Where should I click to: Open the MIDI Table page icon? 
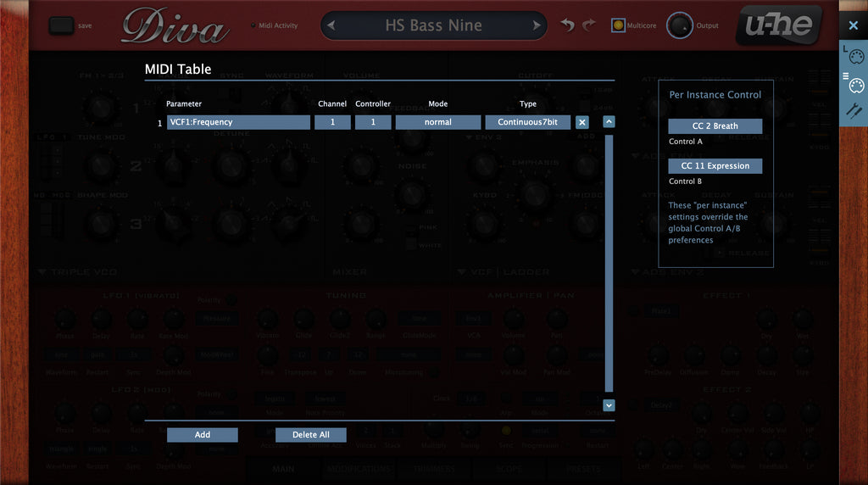pyautogui.click(x=856, y=85)
